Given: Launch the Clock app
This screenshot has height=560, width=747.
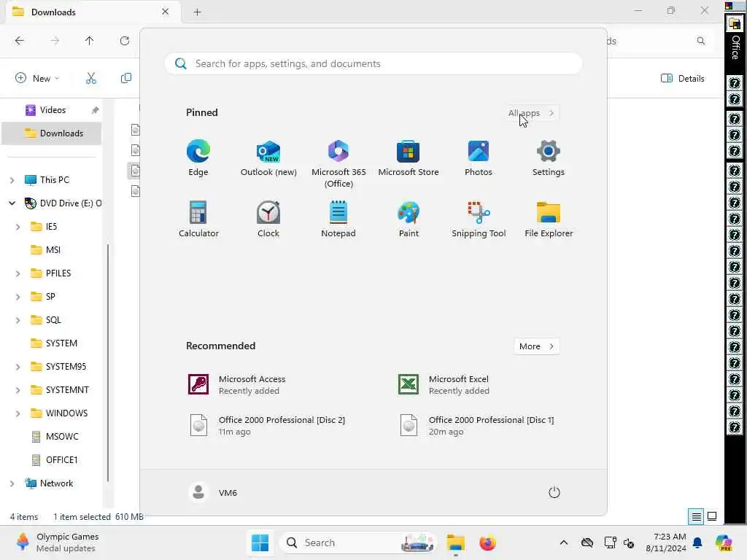Looking at the screenshot, I should (x=268, y=219).
